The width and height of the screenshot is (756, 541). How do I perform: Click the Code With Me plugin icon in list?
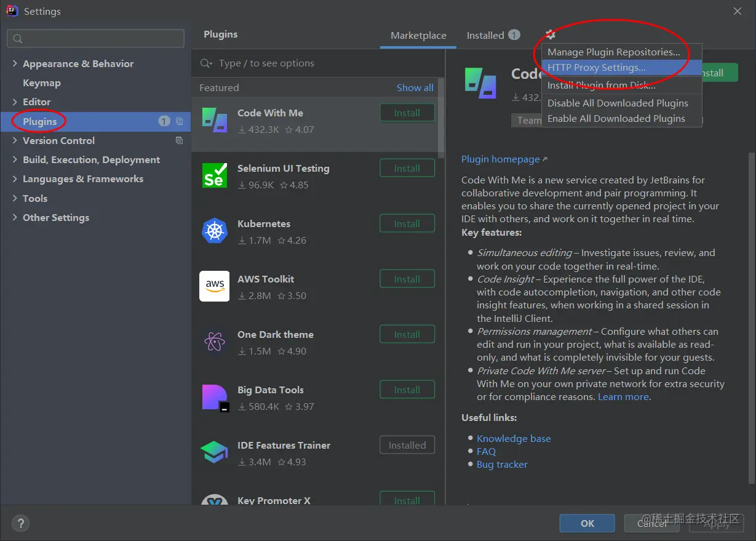[x=215, y=120]
